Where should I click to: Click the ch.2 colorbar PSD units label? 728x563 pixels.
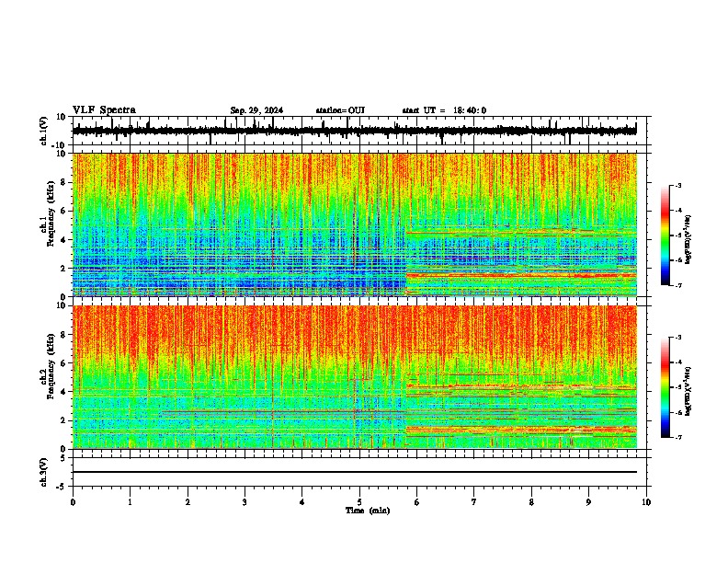click(x=688, y=392)
